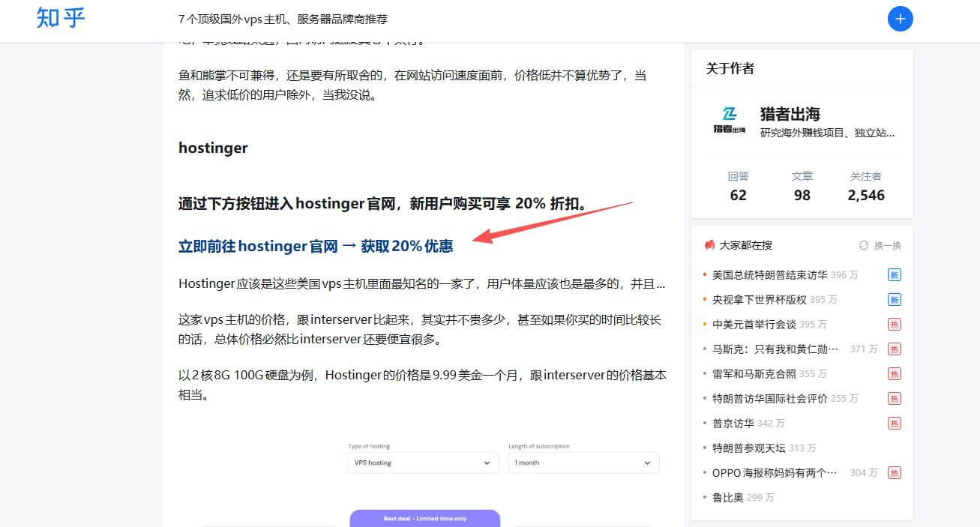This screenshot has width=980, height=527.
Task: Open hot search 马斯克：只有我和黄仁勋
Action: [775, 349]
